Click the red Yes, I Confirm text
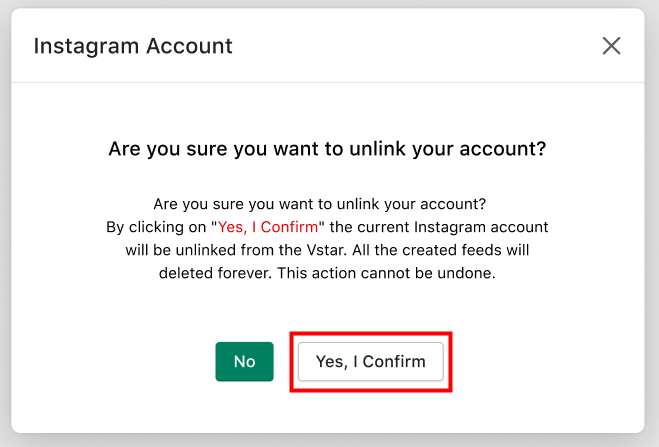This screenshot has width=659, height=447. click(x=268, y=227)
